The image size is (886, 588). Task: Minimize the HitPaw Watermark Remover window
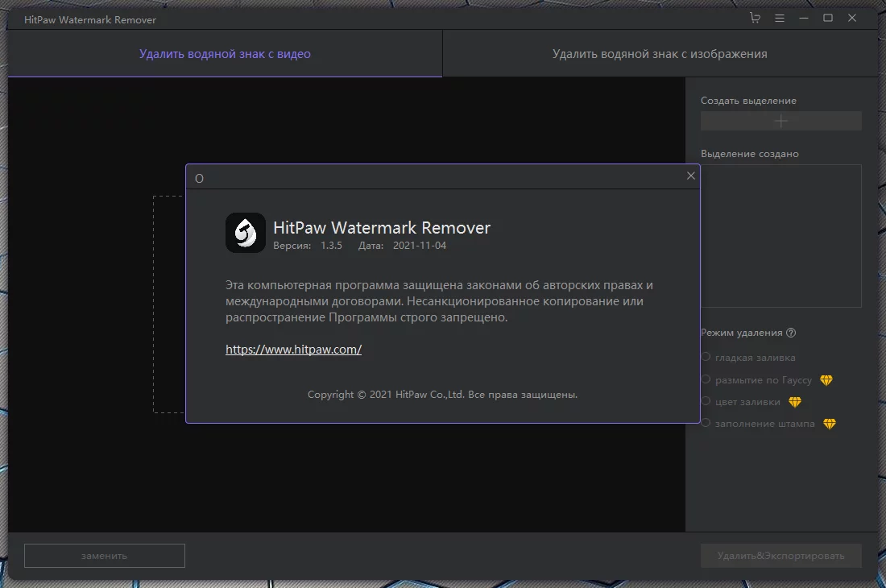click(804, 18)
